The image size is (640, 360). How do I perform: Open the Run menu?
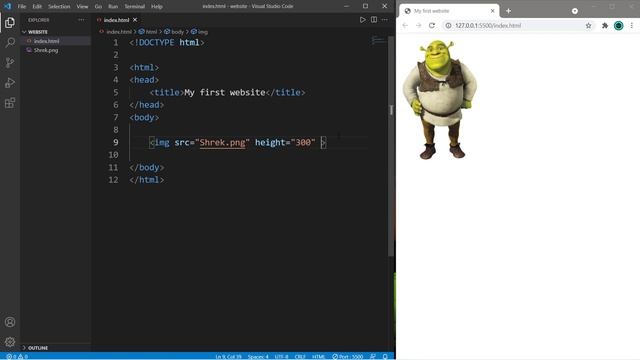[113, 7]
